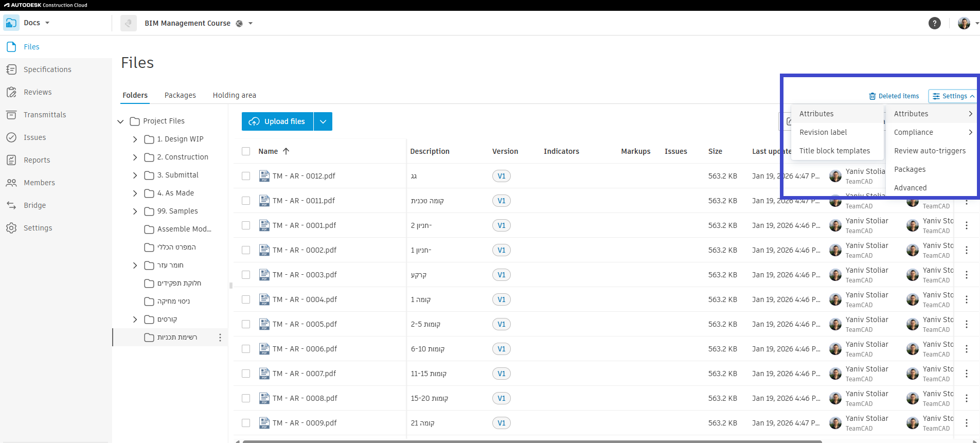Expand the 1. Design WIP folder
This screenshot has width=980, height=443.
tap(135, 139)
